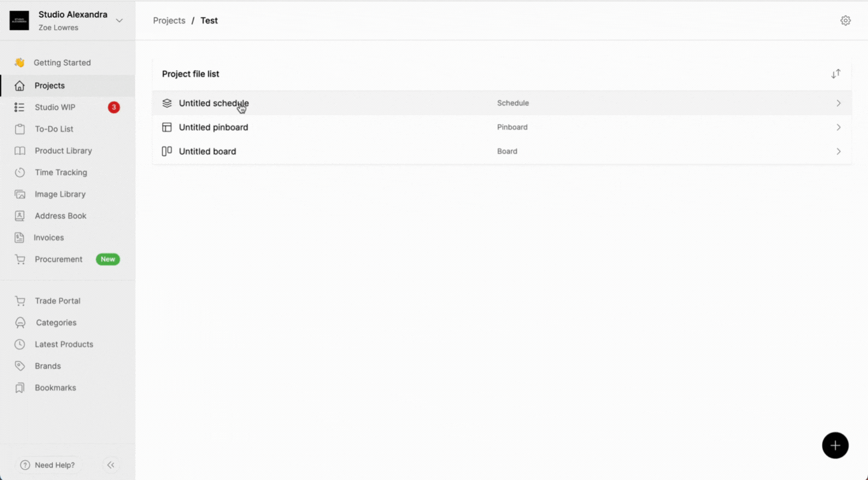This screenshot has height=480, width=868.
Task: Click the Procurement cart icon
Action: pos(20,259)
